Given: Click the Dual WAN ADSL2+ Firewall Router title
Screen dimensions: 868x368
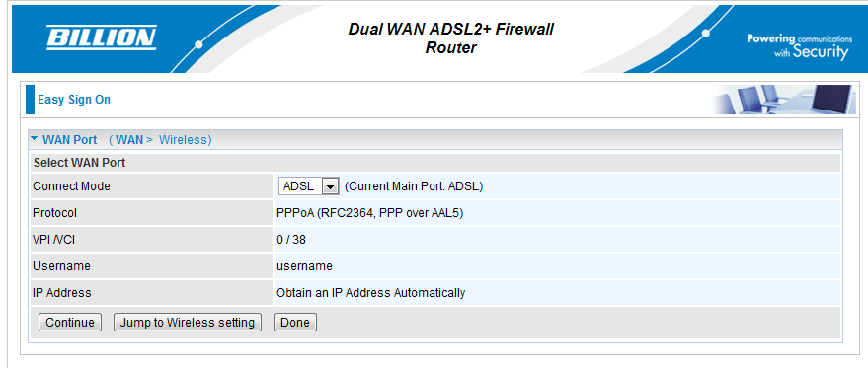Looking at the screenshot, I should (450, 38).
